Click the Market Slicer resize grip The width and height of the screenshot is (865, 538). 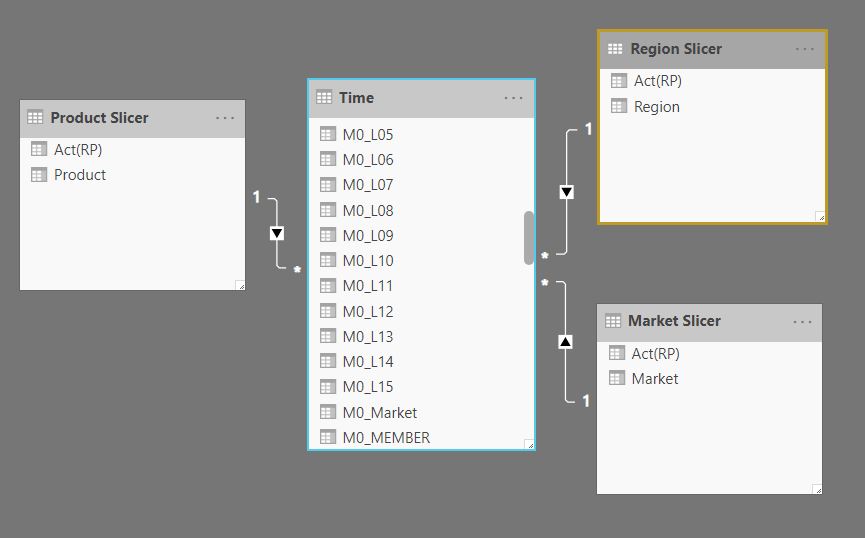tap(818, 489)
